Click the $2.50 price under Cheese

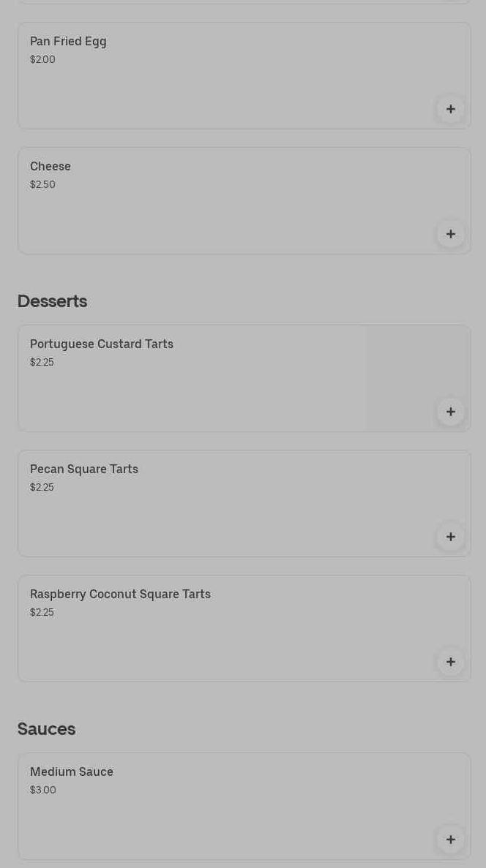(x=42, y=185)
